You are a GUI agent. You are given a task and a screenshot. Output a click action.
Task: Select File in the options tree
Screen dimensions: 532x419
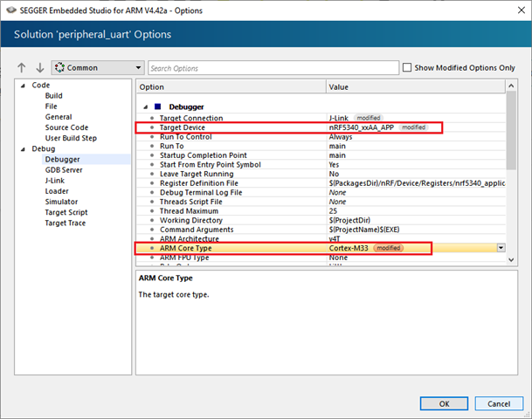pos(51,106)
